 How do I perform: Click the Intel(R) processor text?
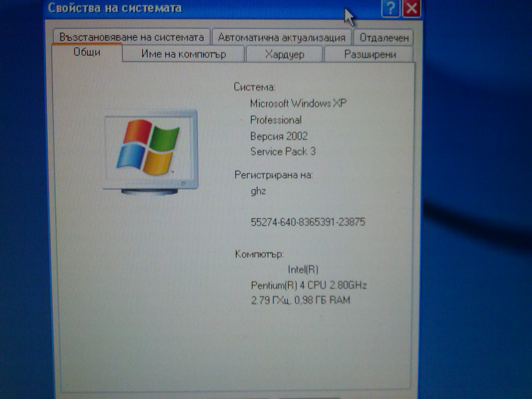(303, 269)
